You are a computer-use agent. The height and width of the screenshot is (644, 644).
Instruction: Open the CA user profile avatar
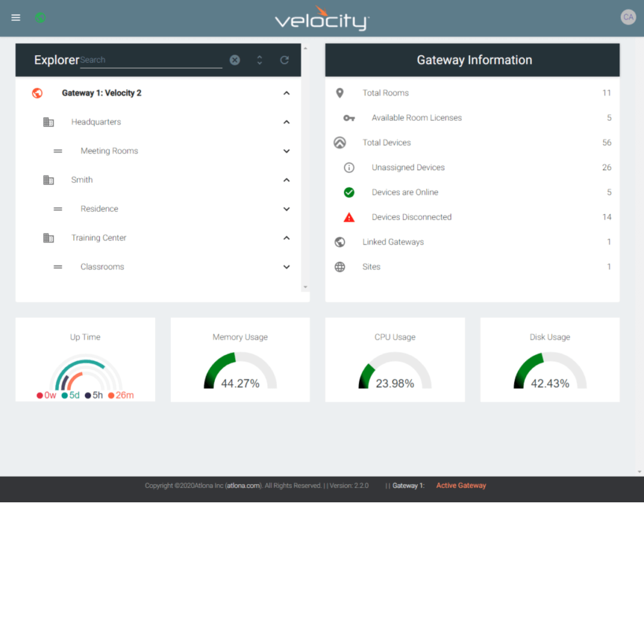tap(628, 17)
